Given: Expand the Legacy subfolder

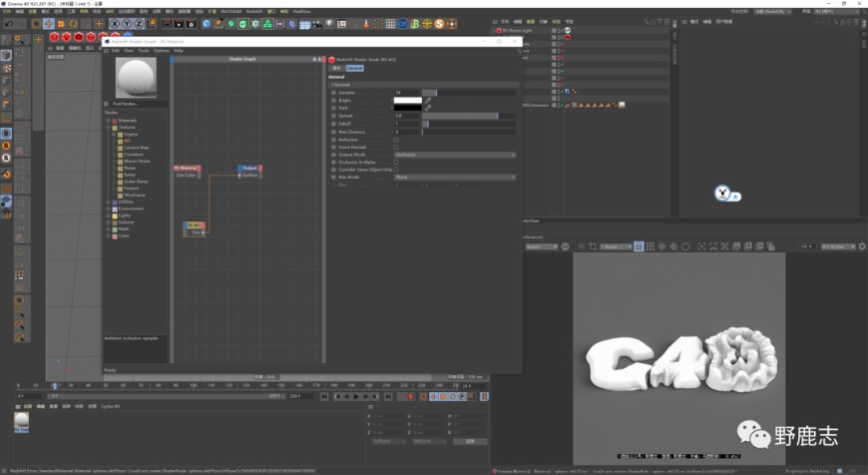Looking at the screenshot, I should point(114,134).
